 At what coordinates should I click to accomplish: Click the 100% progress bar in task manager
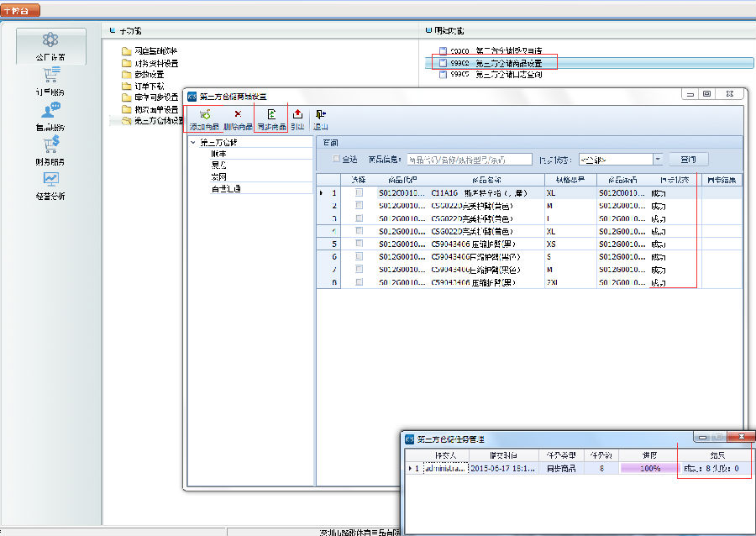click(649, 468)
